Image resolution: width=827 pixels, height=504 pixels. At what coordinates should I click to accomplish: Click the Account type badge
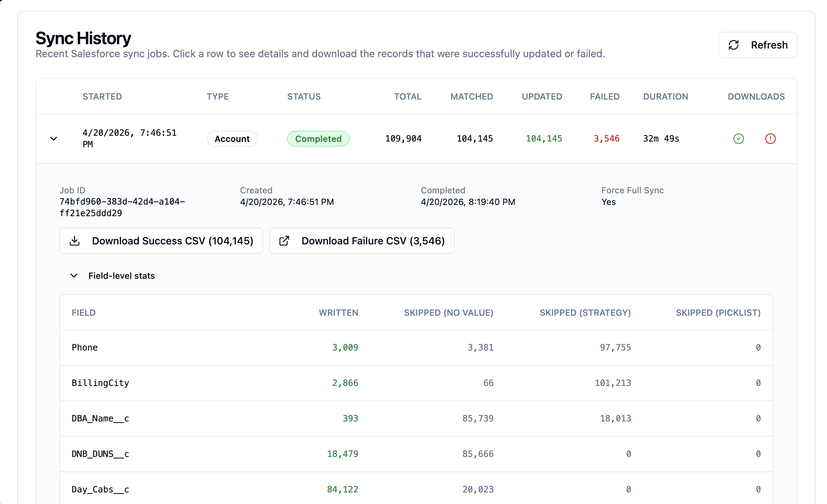click(x=232, y=139)
